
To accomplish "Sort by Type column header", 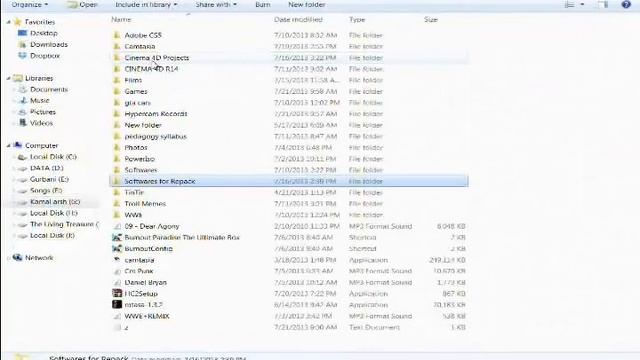I will click(x=357, y=20).
